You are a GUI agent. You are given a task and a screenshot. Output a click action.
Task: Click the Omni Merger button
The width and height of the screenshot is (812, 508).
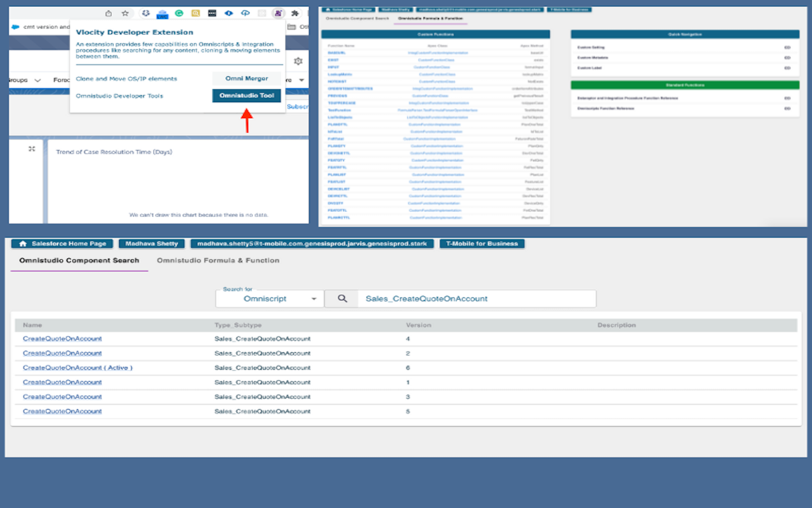click(x=247, y=79)
